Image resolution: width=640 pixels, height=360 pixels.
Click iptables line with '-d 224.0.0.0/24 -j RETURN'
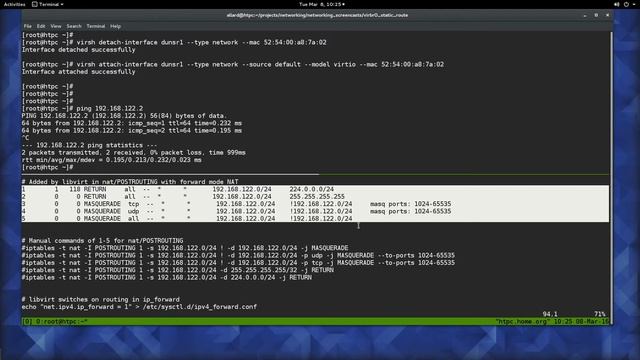pos(167,278)
